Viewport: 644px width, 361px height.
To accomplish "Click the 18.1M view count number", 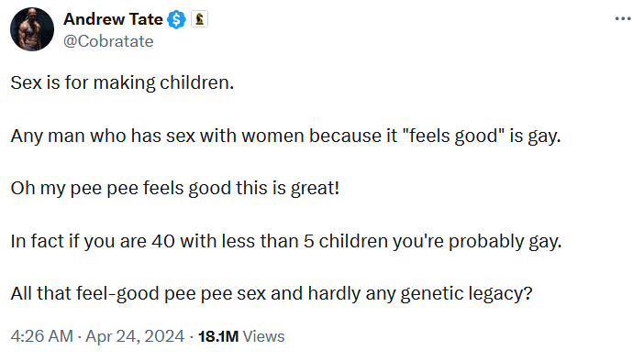I will (x=218, y=336).
